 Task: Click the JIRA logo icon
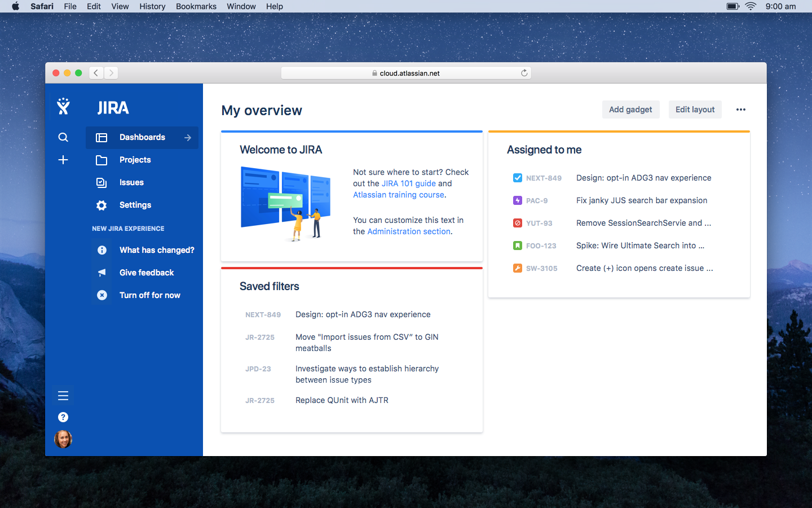coord(63,106)
